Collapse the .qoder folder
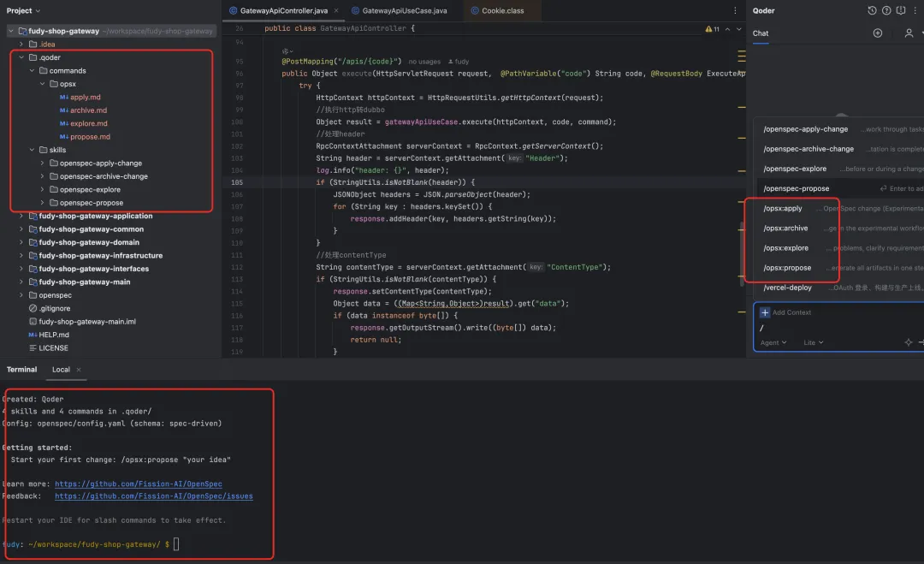Screen dimensions: 924x564 [21, 57]
